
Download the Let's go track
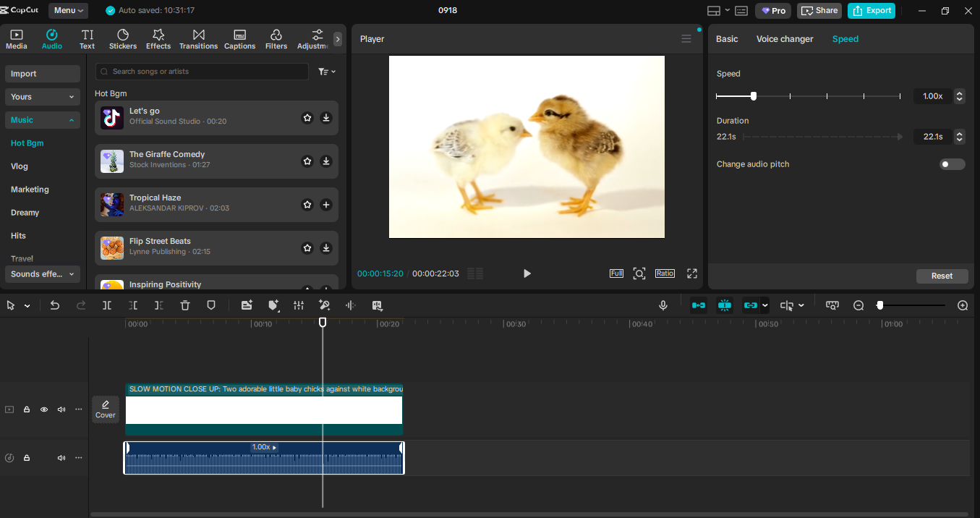pos(326,118)
